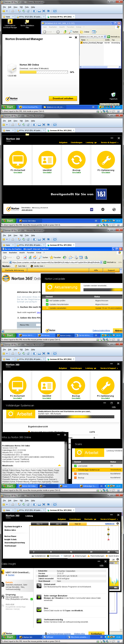Open the Papierkorb recycle bin icon
Image resolution: width=124 pixels, height=644 pixels.
pos(113,95)
